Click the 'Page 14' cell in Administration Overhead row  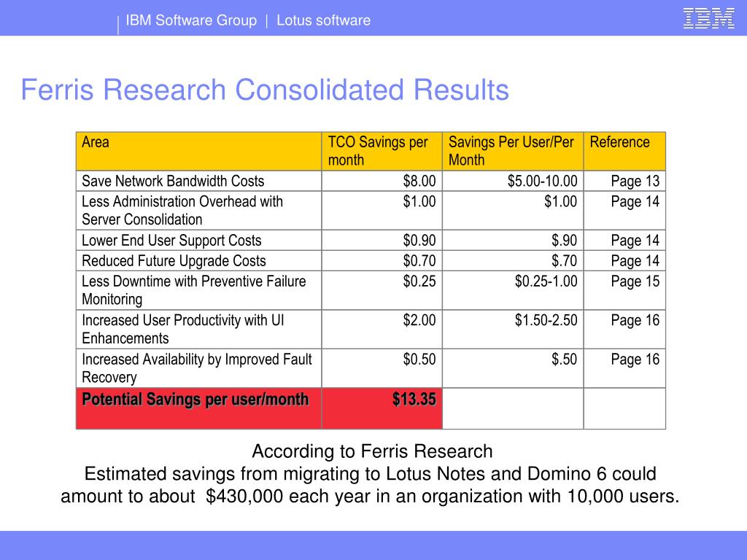624,211
